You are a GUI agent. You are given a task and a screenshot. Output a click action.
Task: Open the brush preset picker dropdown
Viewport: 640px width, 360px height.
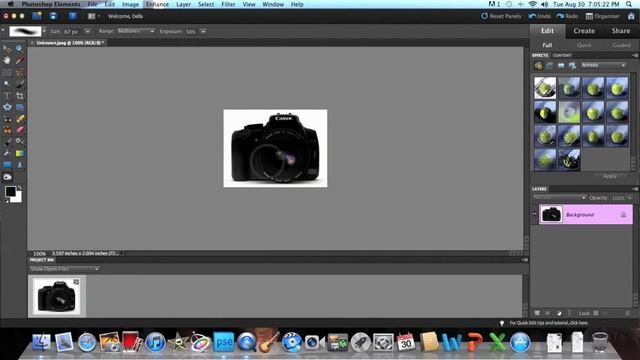[x=44, y=31]
